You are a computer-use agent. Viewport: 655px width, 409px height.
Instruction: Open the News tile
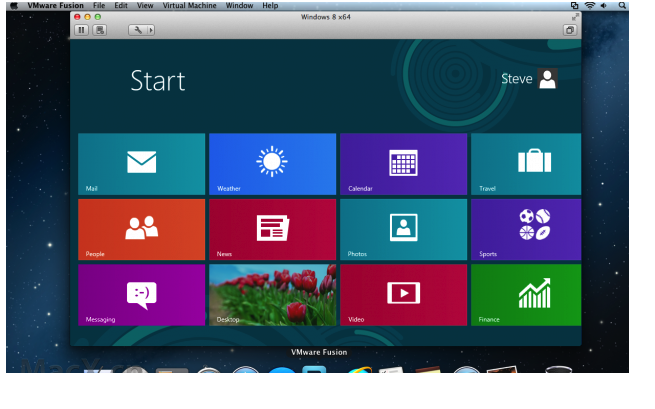272,229
